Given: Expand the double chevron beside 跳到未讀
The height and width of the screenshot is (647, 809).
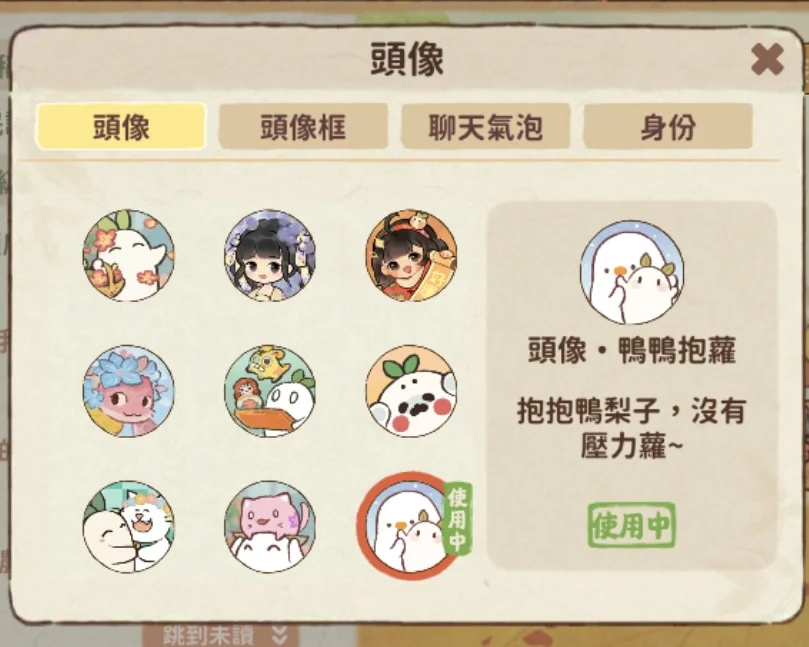Looking at the screenshot, I should [279, 636].
